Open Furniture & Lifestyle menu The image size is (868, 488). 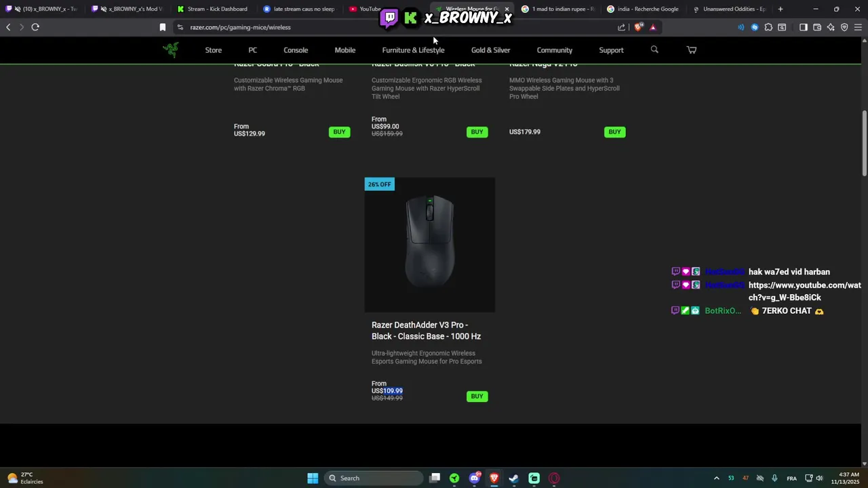click(413, 50)
